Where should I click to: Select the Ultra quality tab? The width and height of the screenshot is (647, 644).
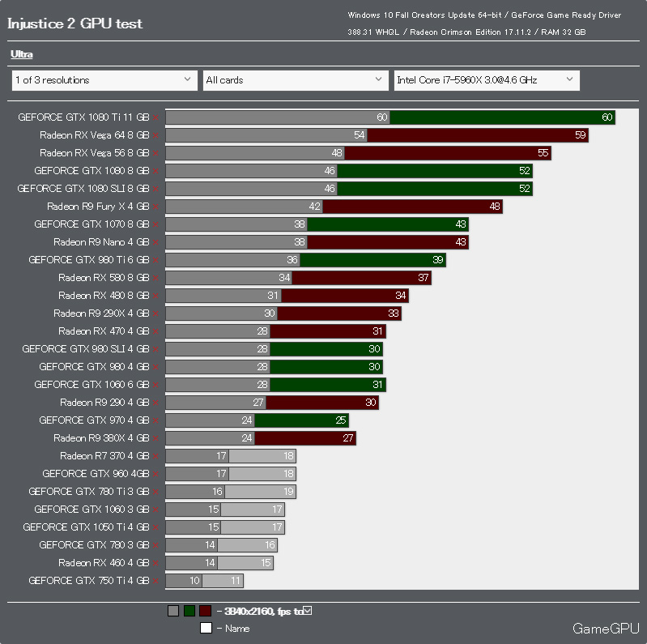[x=21, y=54]
